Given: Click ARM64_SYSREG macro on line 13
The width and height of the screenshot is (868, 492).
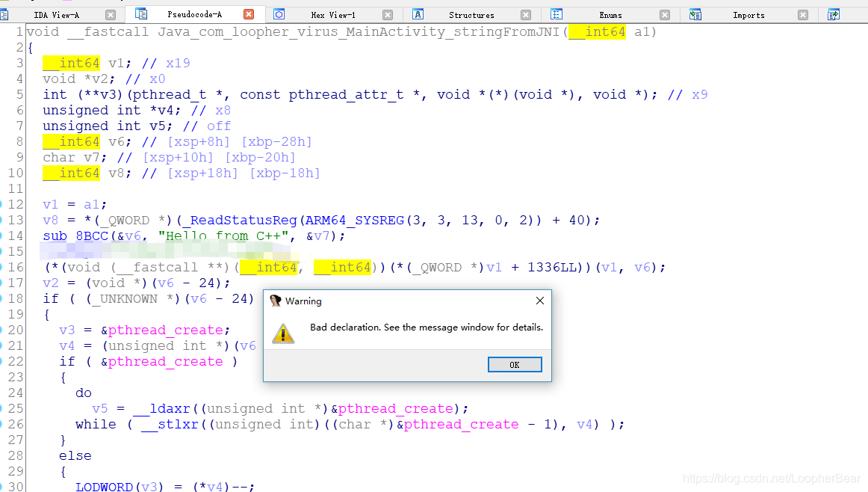Looking at the screenshot, I should coord(354,220).
